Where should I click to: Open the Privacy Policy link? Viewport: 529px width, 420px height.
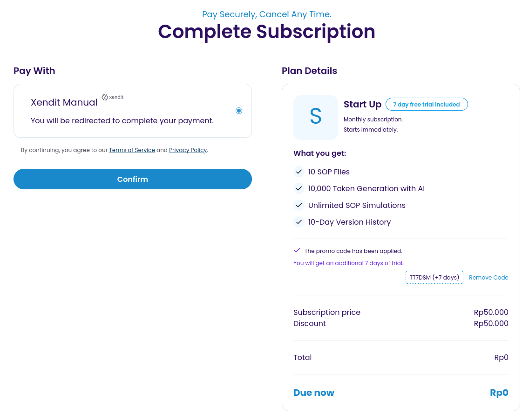[188, 150]
